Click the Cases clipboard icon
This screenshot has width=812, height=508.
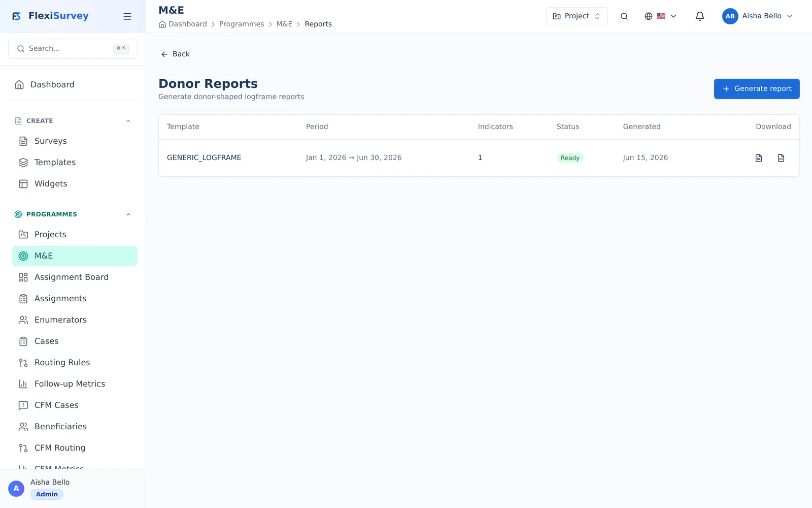click(x=23, y=341)
